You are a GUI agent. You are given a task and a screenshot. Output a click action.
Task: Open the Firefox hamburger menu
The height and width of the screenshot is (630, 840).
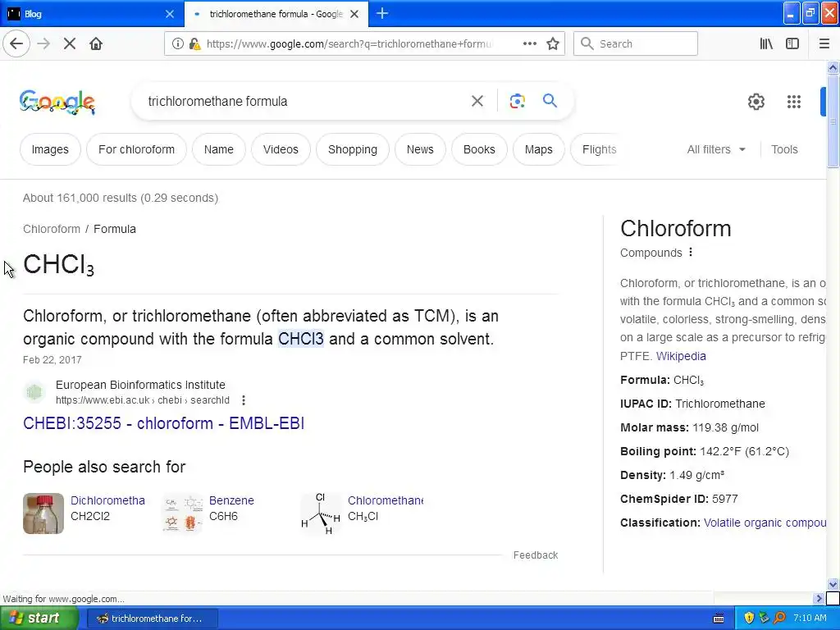pyautogui.click(x=824, y=44)
